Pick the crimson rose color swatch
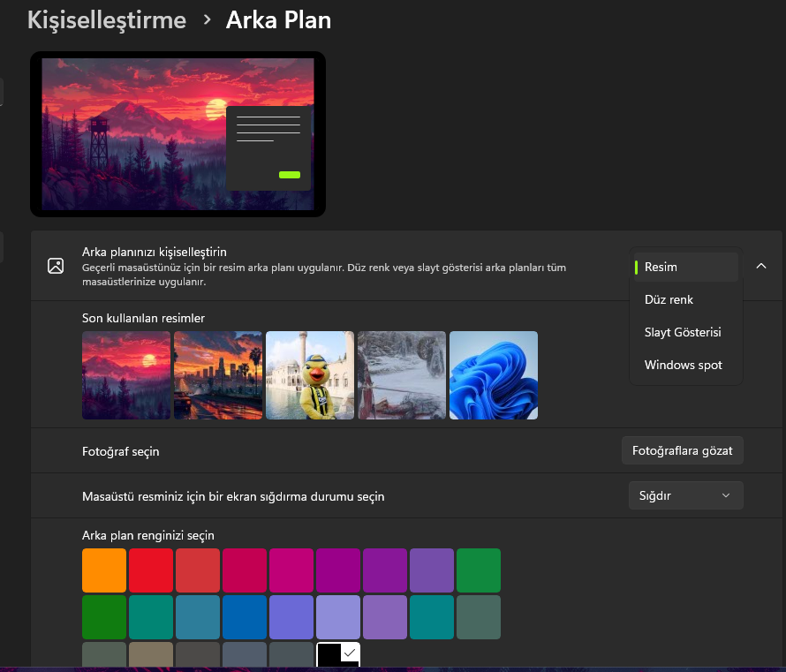This screenshot has width=786, height=672. (245, 570)
